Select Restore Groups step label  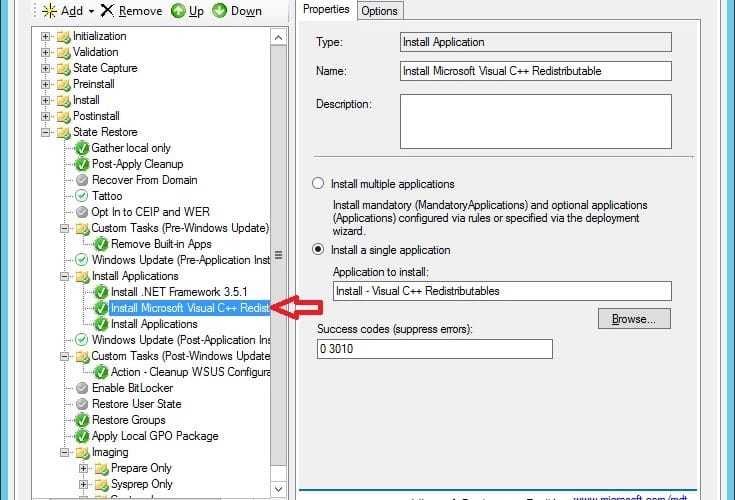click(x=129, y=420)
